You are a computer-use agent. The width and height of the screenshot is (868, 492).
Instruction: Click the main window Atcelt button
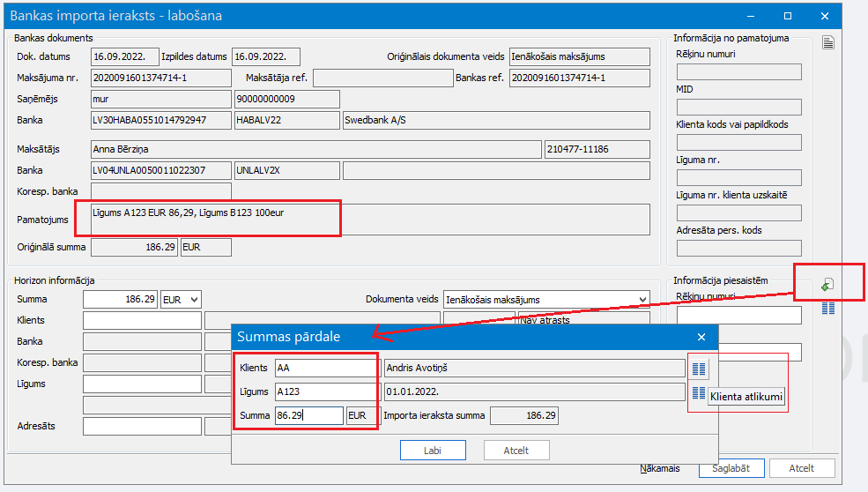[801, 468]
